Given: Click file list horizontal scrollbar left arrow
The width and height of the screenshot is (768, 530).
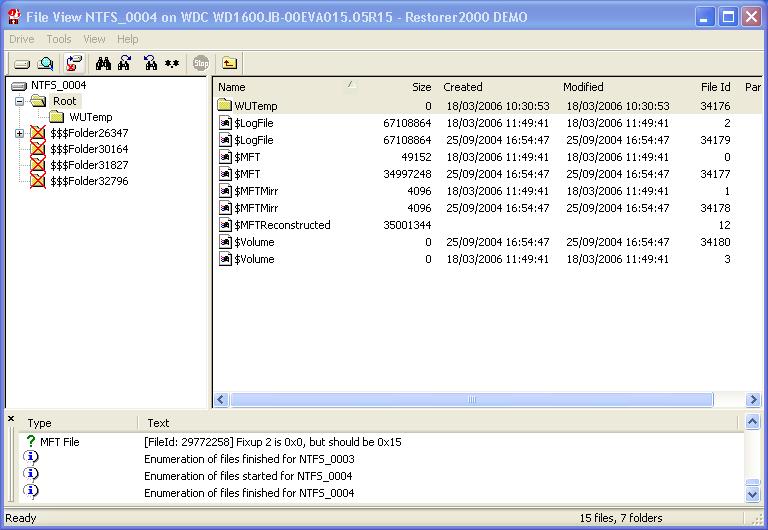Looking at the screenshot, I should [x=221, y=400].
